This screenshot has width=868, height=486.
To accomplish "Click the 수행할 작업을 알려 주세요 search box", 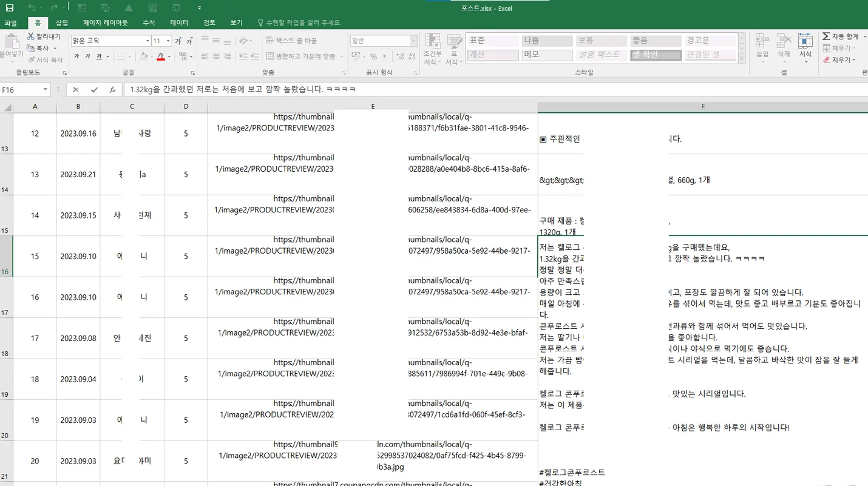I will pos(299,22).
